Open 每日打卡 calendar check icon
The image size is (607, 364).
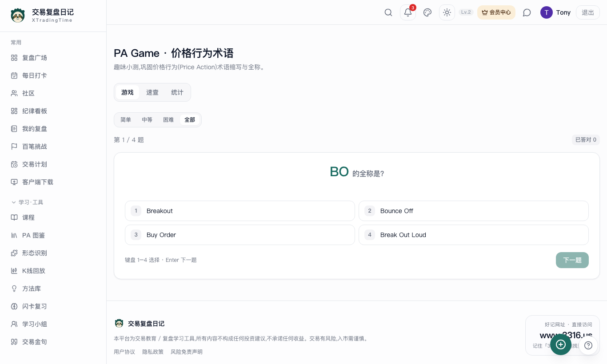pyautogui.click(x=14, y=75)
